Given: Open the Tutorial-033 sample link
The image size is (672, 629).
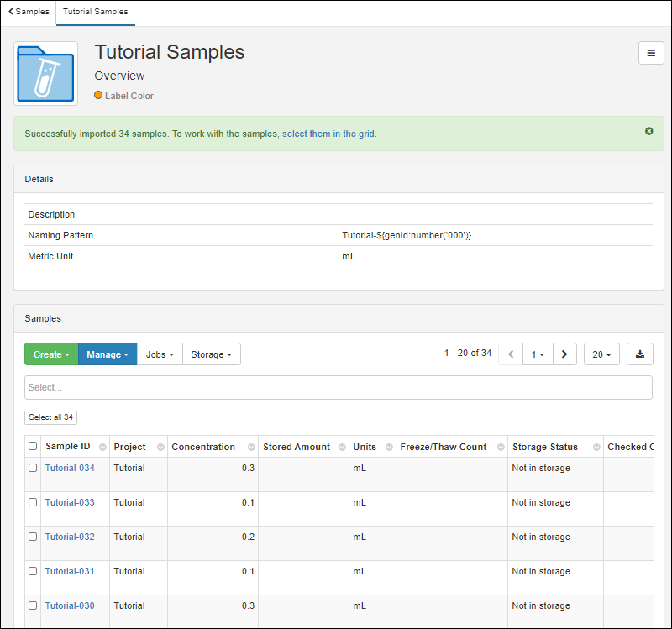Looking at the screenshot, I should (70, 502).
